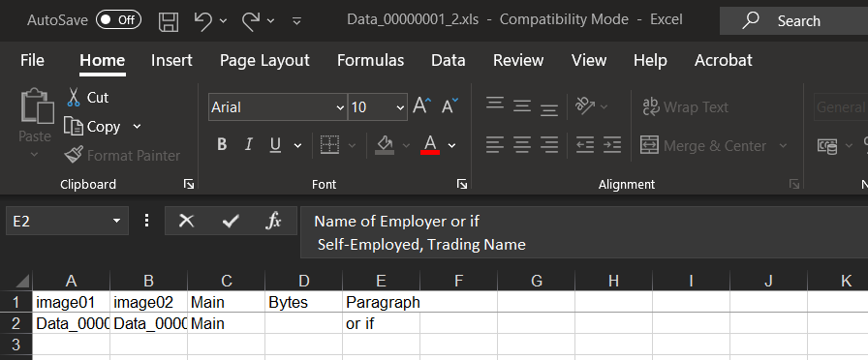Click Increase Font Size icon
Image resolution: width=868 pixels, height=360 pixels.
tap(422, 105)
